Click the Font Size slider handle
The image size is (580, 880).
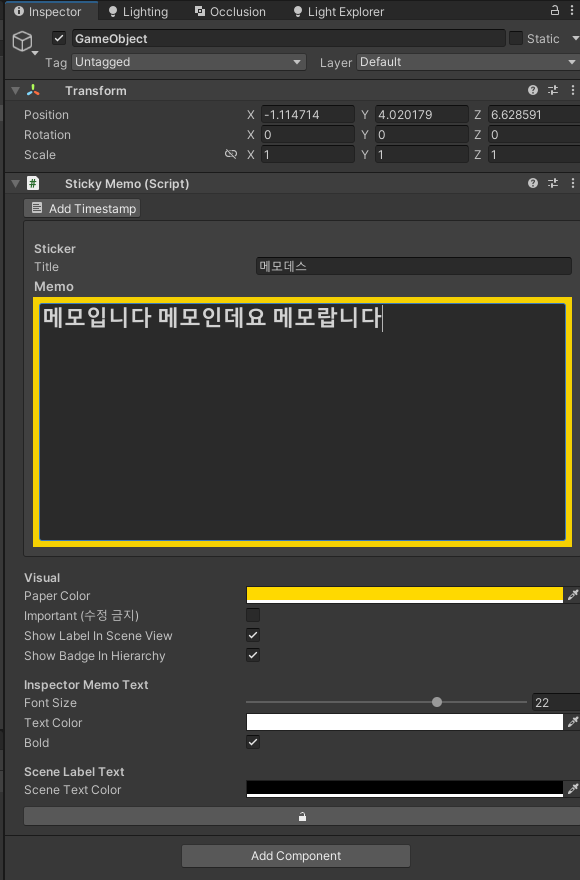click(x=437, y=702)
